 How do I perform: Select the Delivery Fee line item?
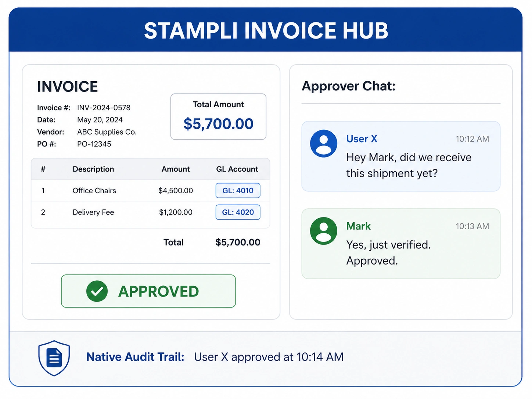pos(151,212)
